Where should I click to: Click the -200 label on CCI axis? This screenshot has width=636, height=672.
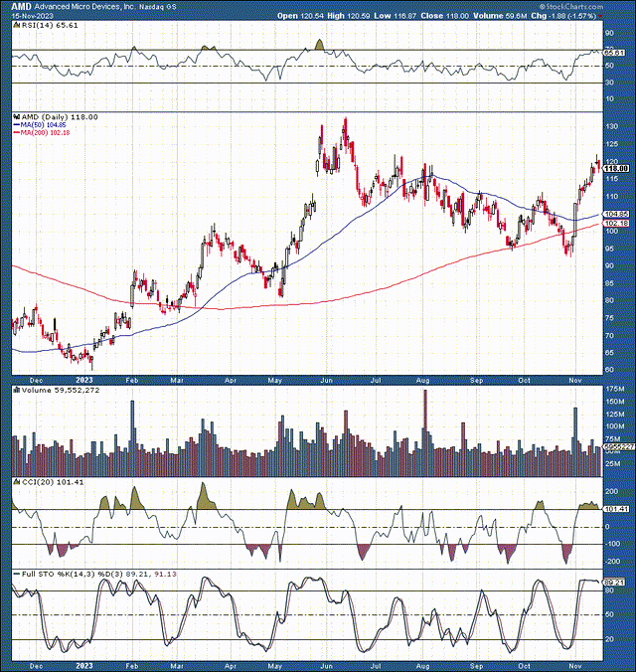pyautogui.click(x=613, y=562)
